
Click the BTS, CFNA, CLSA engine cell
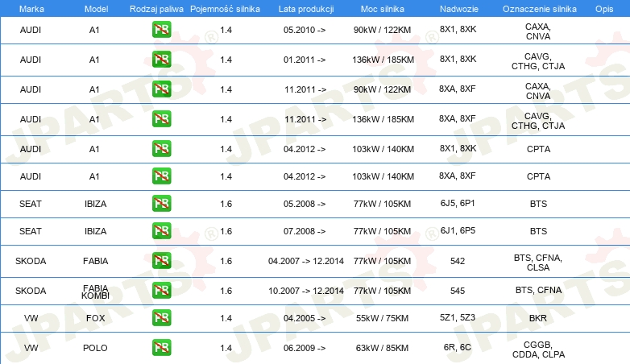click(538, 263)
